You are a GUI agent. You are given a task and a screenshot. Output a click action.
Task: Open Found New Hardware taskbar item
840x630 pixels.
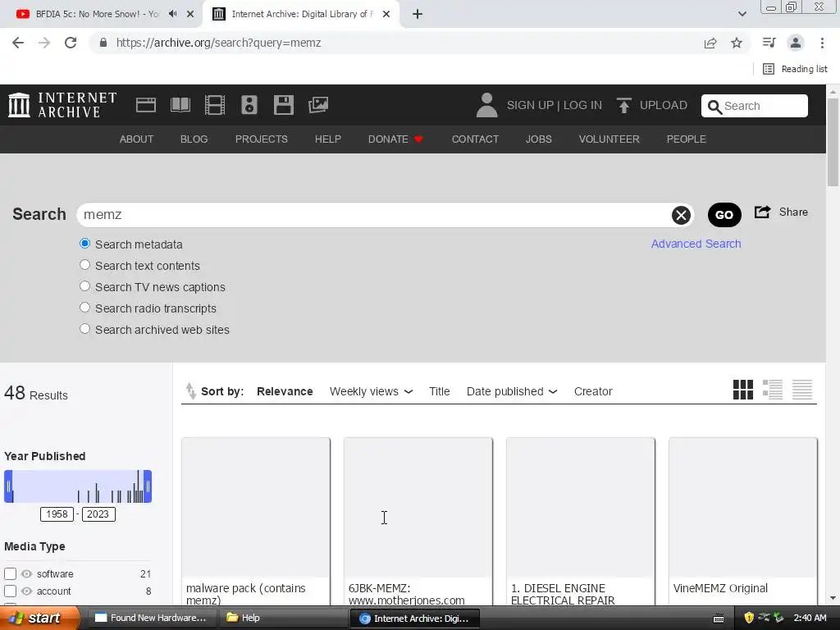(151, 619)
